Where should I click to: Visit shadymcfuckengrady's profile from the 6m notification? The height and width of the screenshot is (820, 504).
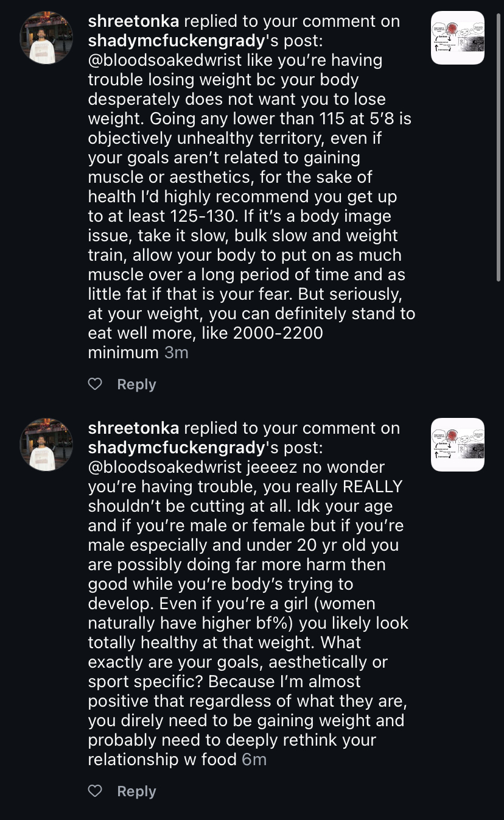pyautogui.click(x=177, y=448)
